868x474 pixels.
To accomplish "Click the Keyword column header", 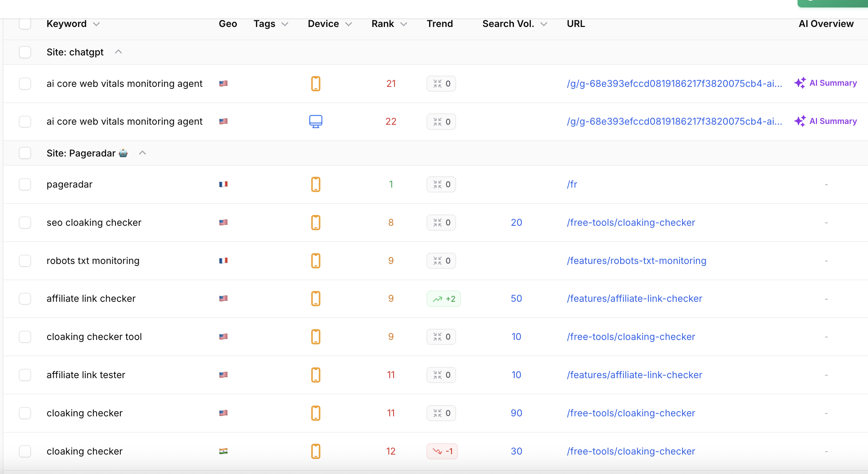I will tap(67, 24).
